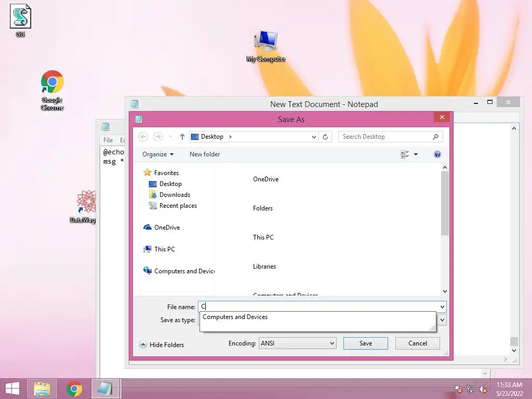
Task: Open the view options dropdown arrow
Action: tap(416, 154)
